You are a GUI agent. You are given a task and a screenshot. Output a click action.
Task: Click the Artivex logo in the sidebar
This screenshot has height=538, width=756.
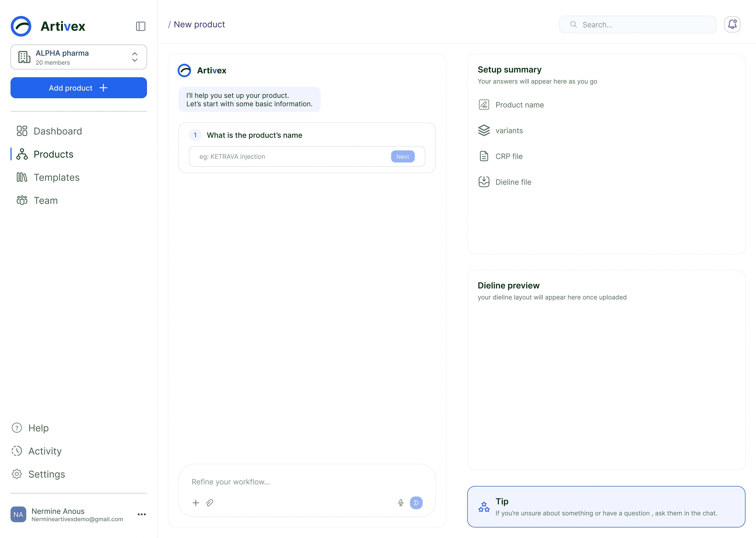click(48, 26)
